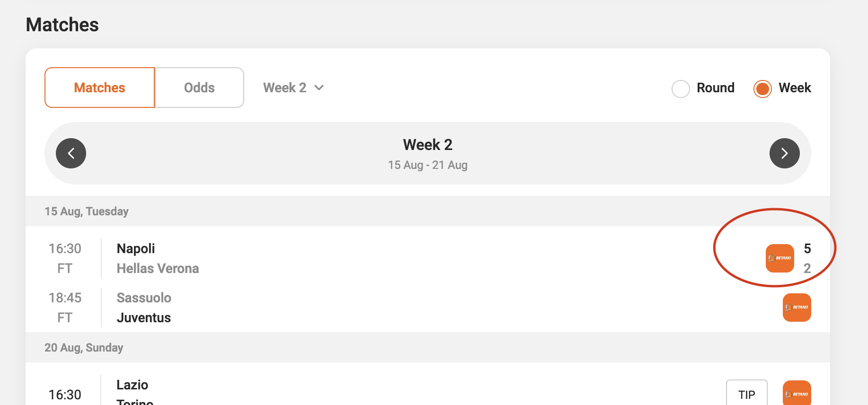Select the Week radio button
This screenshot has width=868, height=405.
point(762,88)
